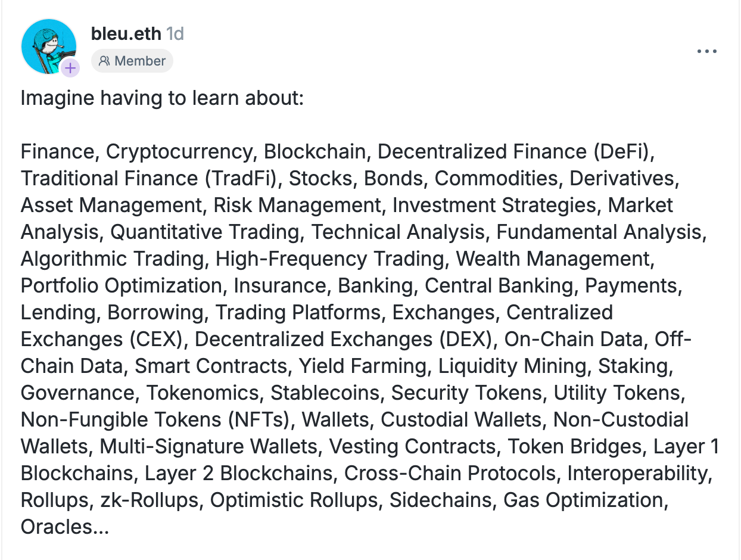741x560 pixels.
Task: Click the "Decentralized Finance (DeFi)" text
Action: click(x=514, y=152)
